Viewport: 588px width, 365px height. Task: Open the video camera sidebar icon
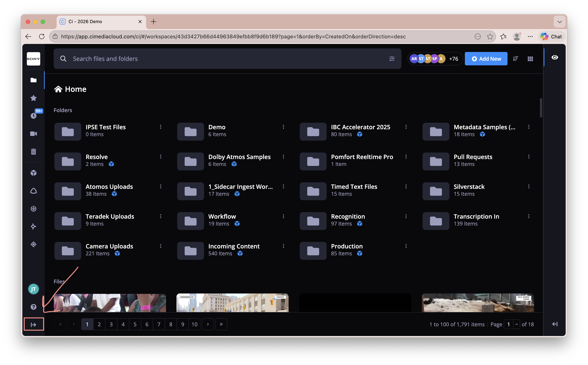[x=34, y=134]
